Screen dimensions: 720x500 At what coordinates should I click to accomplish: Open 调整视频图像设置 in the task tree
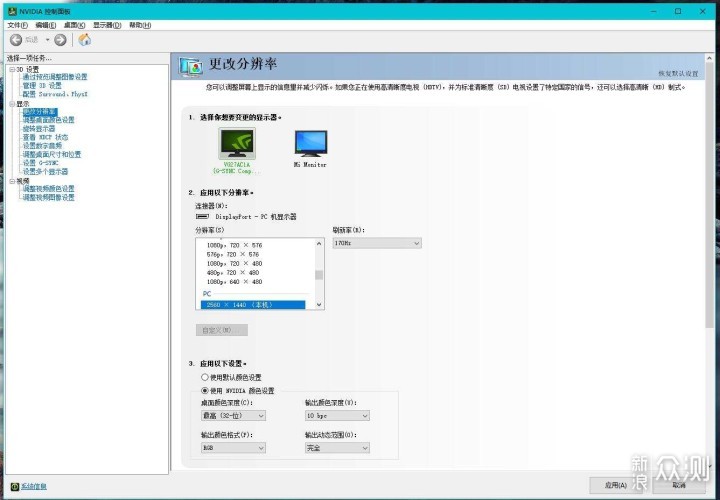pyautogui.click(x=49, y=197)
